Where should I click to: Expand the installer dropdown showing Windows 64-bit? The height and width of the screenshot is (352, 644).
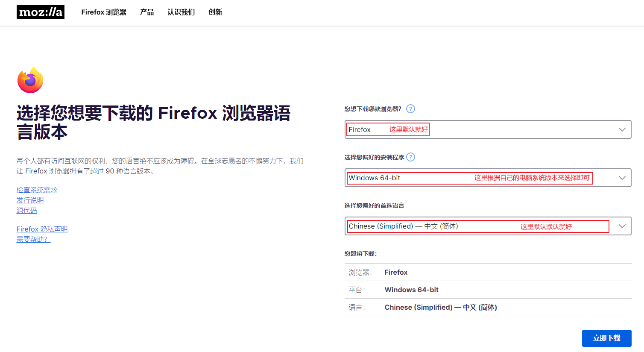(488, 178)
